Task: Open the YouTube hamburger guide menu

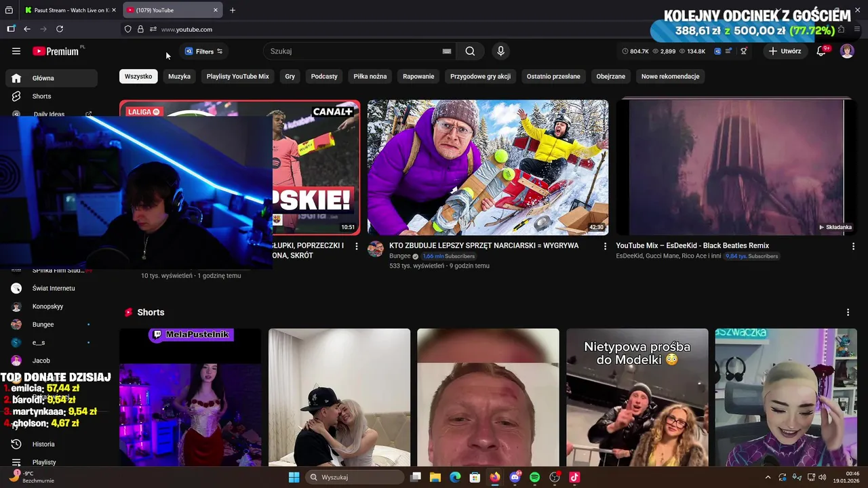Action: (16, 51)
